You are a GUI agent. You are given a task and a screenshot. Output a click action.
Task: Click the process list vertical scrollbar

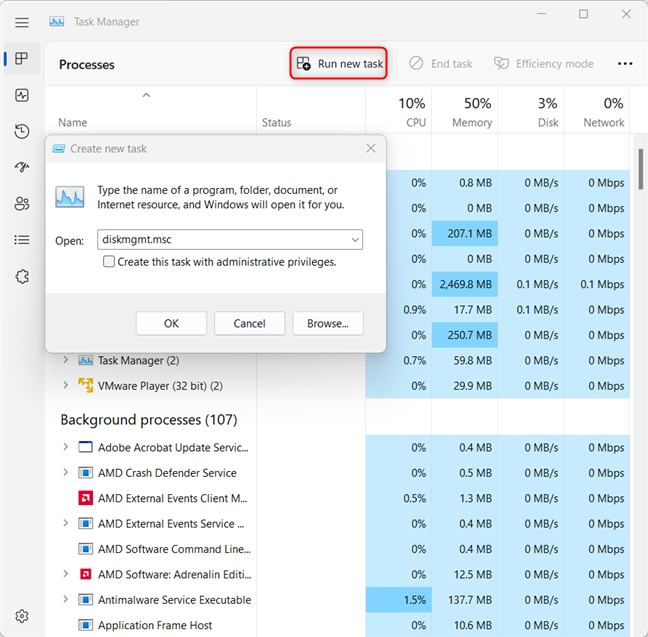641,169
